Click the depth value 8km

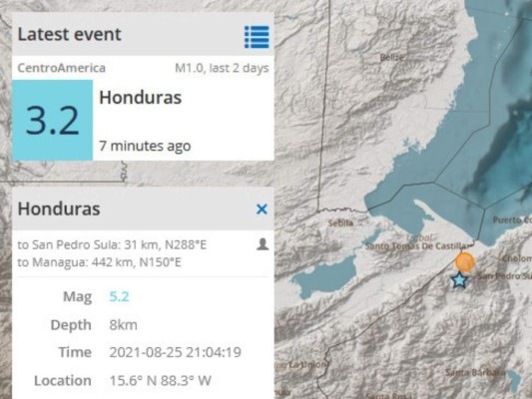123,325
